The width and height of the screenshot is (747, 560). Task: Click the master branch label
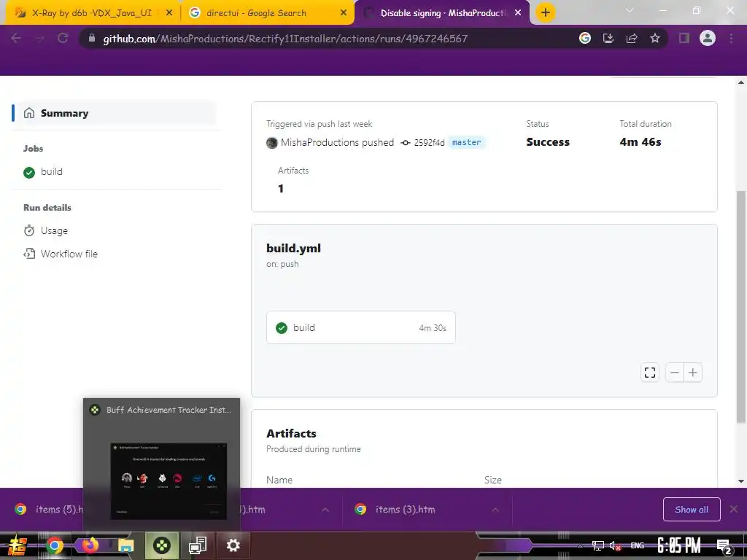[466, 142]
